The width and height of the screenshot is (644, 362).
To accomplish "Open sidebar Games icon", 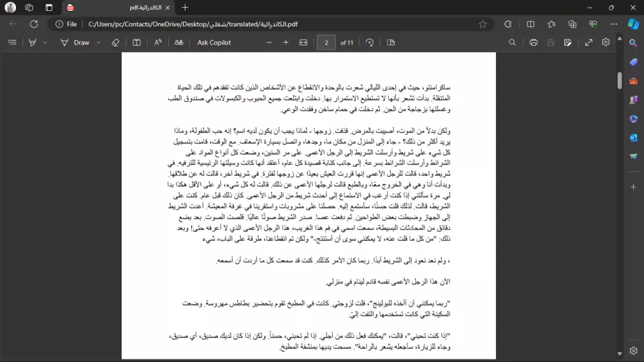I will tap(633, 100).
